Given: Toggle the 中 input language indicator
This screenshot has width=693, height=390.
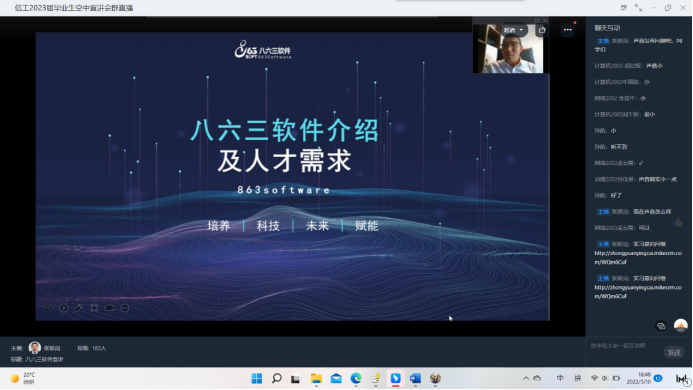Looking at the screenshot, I should (560, 379).
